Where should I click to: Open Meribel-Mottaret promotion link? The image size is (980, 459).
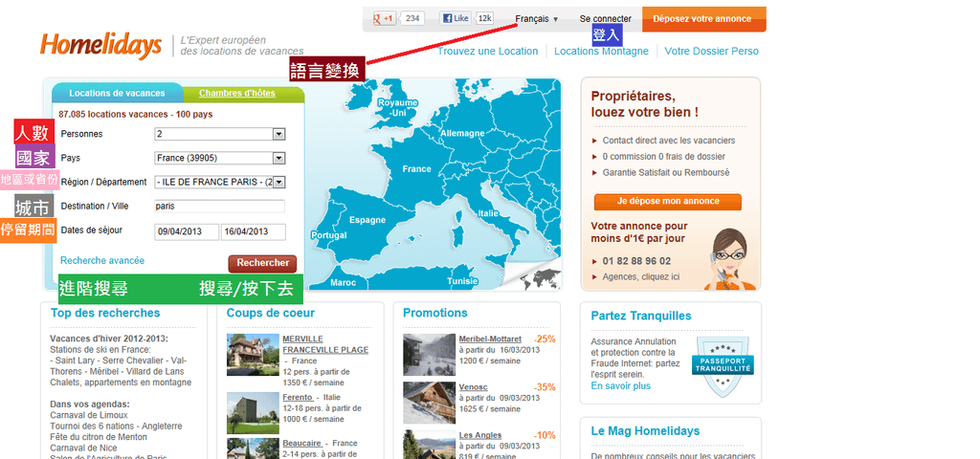490,339
